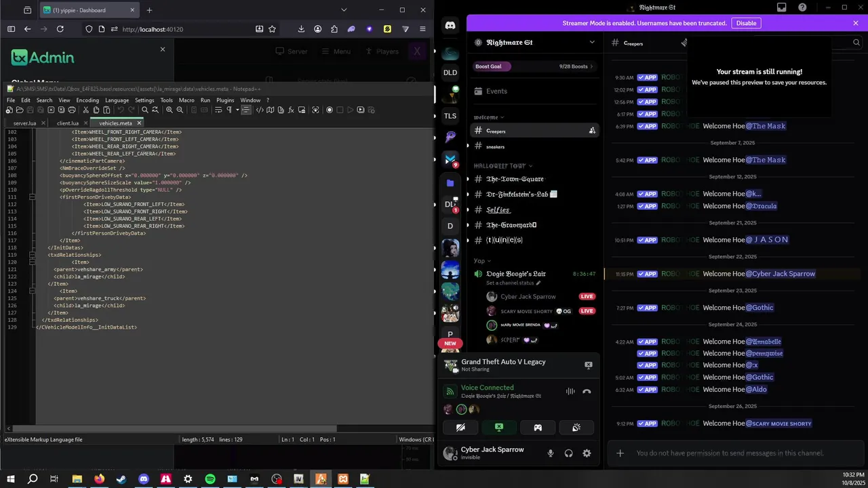The height and width of the screenshot is (488, 868).
Task: Click the Discord search magnifier icon
Action: point(856,42)
